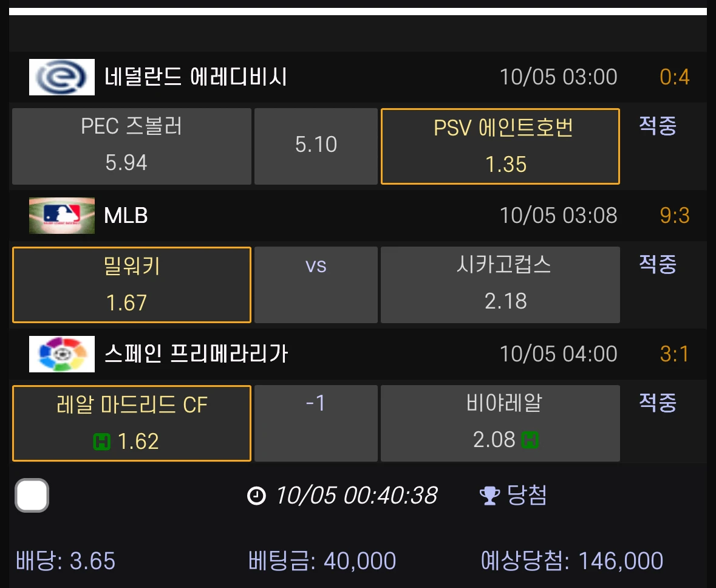Select 레알 마드리드 CF handicap bet
This screenshot has height=588, width=716.
[x=132, y=423]
